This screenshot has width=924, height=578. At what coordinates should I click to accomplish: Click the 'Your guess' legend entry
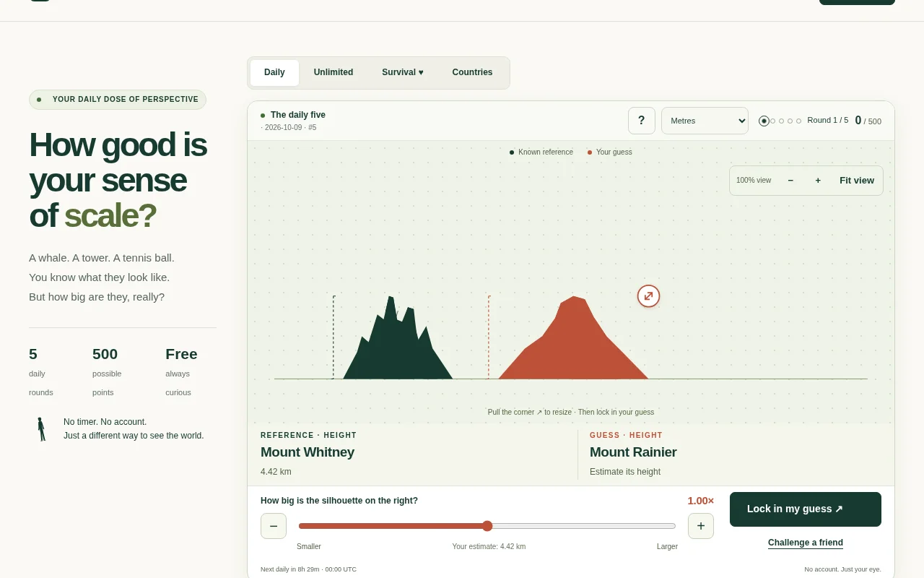[610, 152]
